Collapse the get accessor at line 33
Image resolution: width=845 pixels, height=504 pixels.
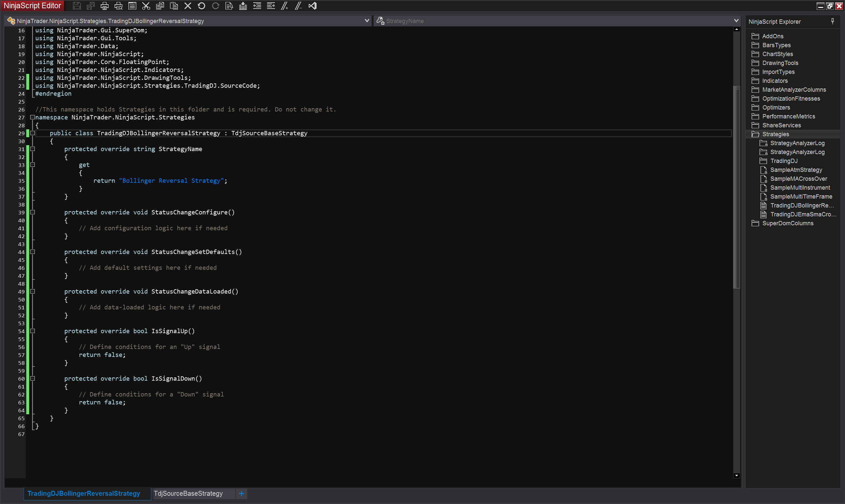click(33, 165)
